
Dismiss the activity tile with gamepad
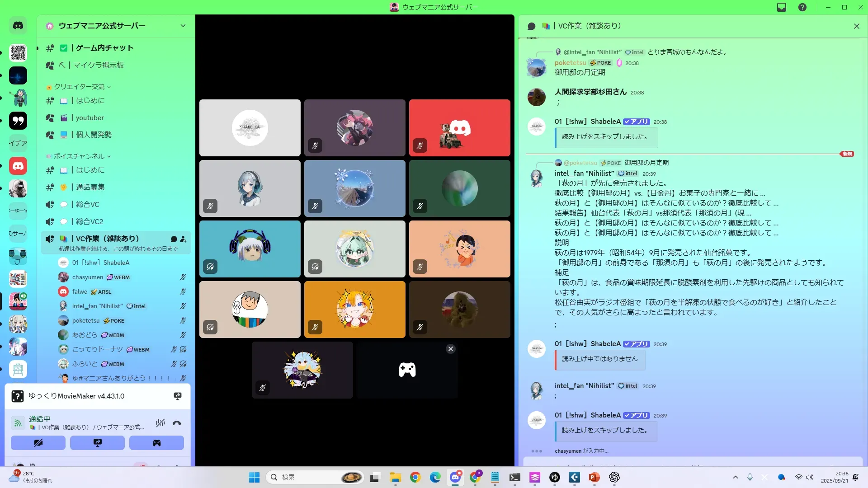450,349
